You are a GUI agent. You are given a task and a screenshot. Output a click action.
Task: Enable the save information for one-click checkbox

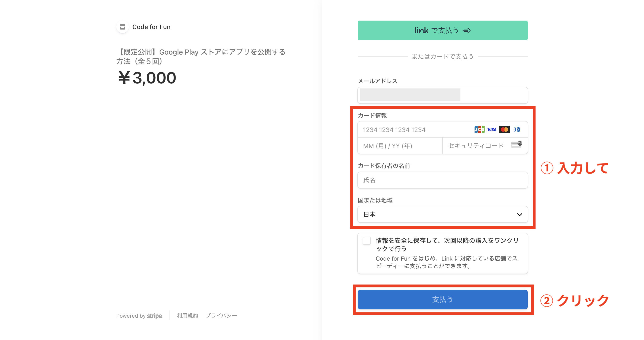[x=366, y=241]
